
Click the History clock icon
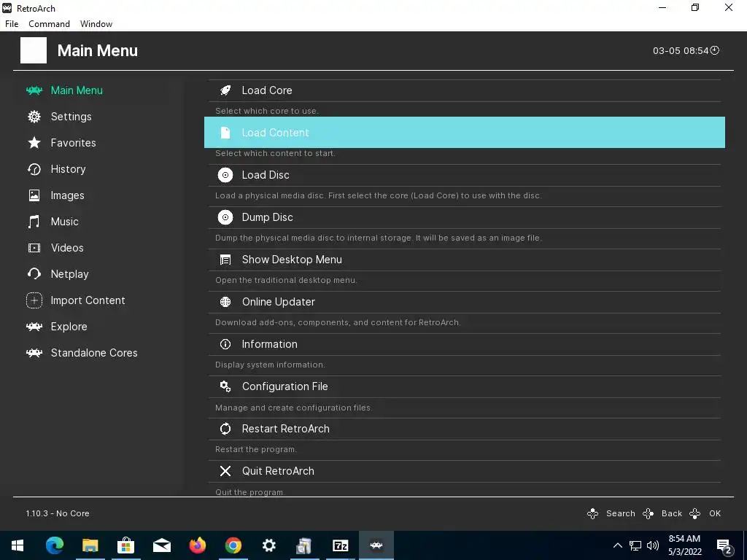tap(34, 169)
